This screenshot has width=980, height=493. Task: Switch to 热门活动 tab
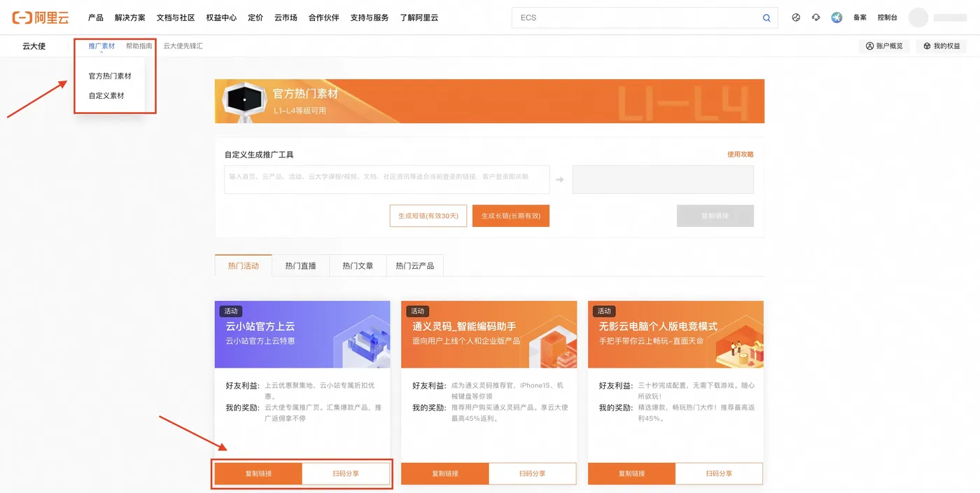tap(244, 265)
